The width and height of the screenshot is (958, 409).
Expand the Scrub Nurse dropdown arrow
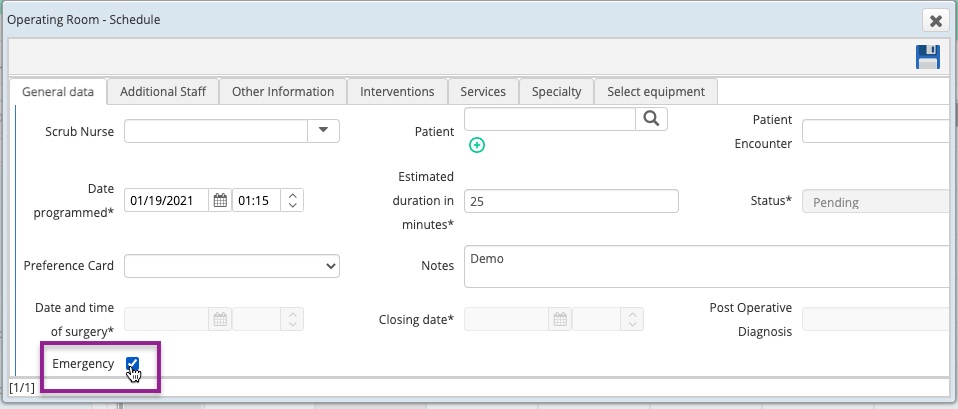pyautogui.click(x=323, y=131)
